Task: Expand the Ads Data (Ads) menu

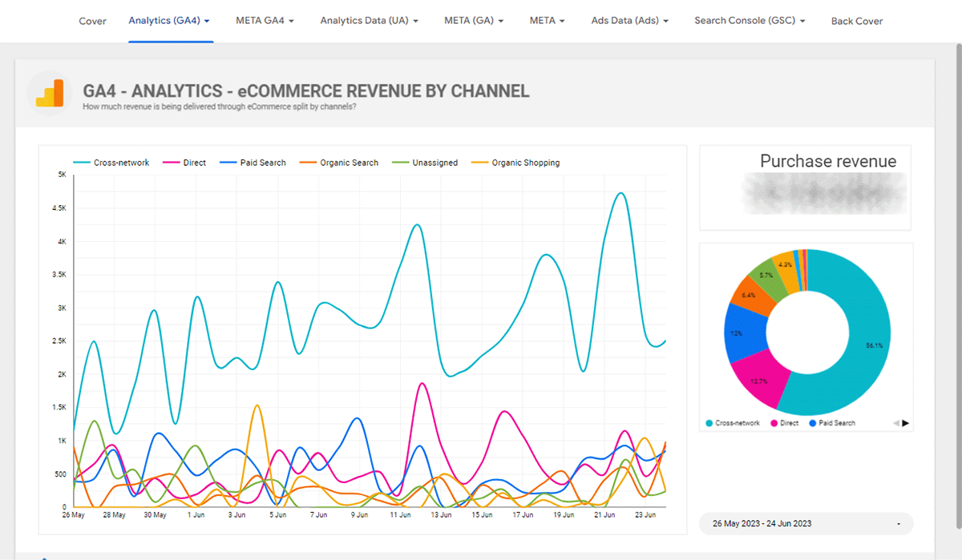Action: coord(630,20)
